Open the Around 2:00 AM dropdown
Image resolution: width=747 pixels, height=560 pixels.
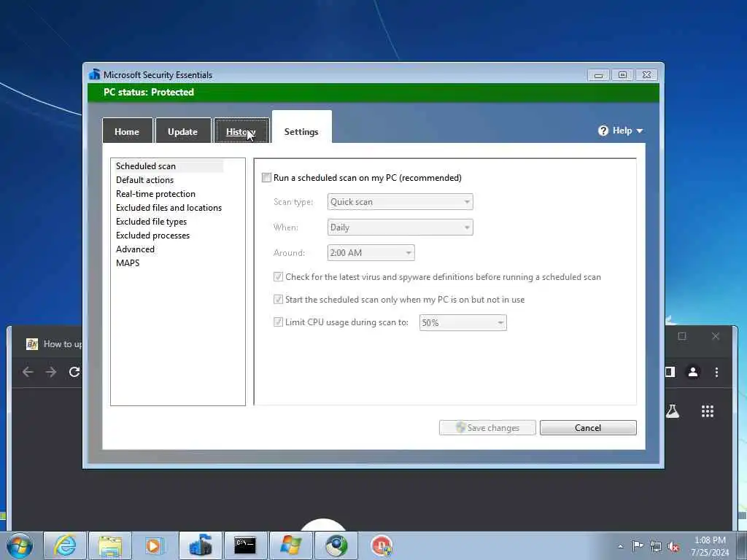tap(371, 253)
